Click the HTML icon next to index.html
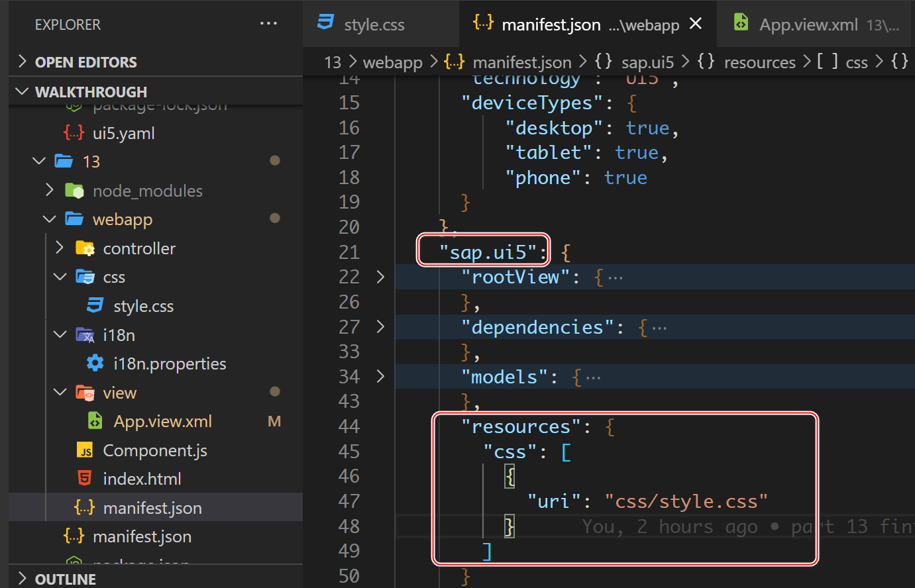Screen dimensions: 915x588 tap(84, 478)
